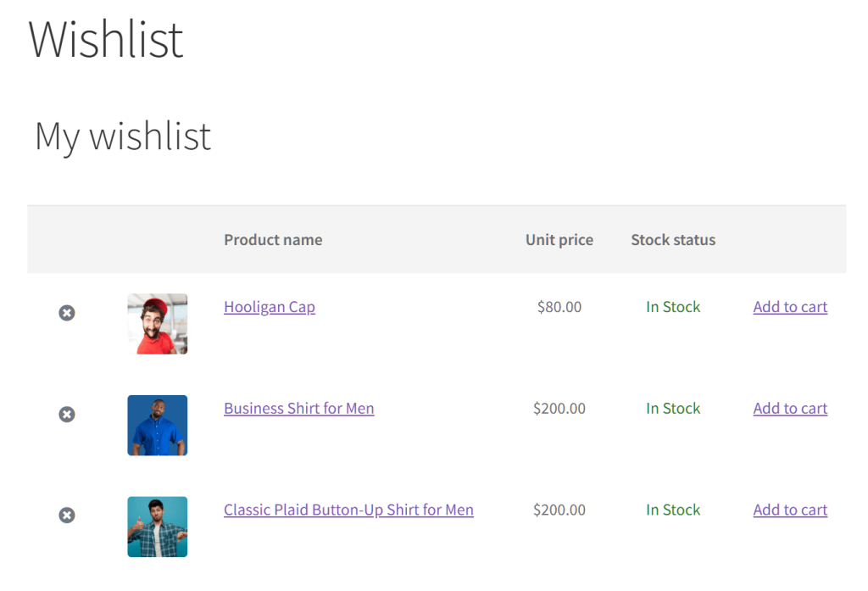Screen dimensions: 868x591
Task: Follow the Classic Plaid Button-Up Shirt link
Action: click(348, 510)
